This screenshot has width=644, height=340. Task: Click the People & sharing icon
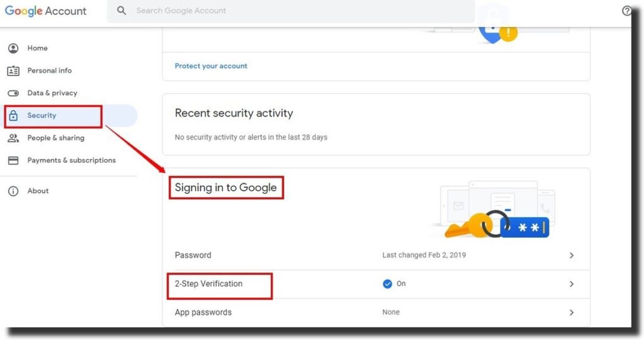[13, 138]
